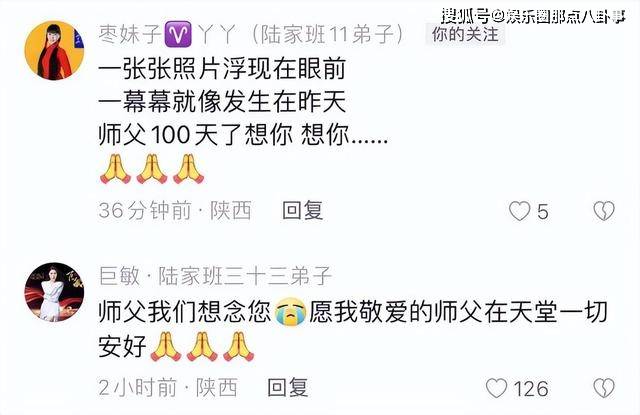Screen dimensions: 640x415
Task: Tap broken heart on 巨敏's comment
Action: (604, 388)
